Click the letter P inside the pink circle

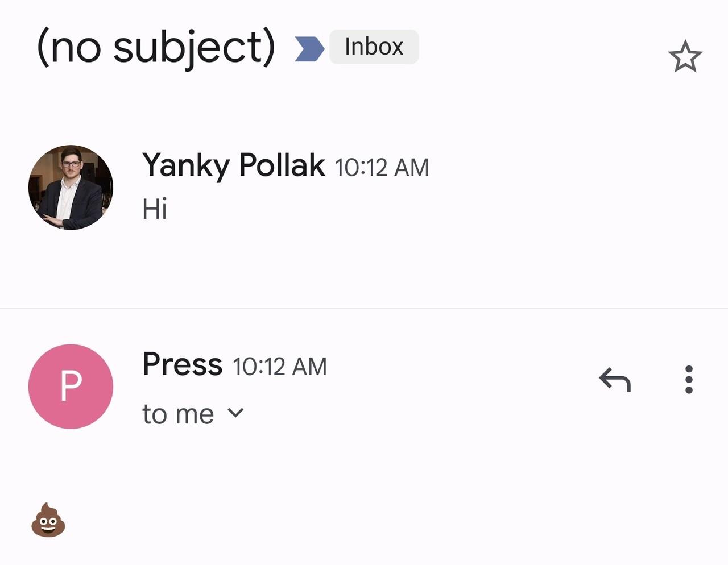pyautogui.click(x=71, y=387)
